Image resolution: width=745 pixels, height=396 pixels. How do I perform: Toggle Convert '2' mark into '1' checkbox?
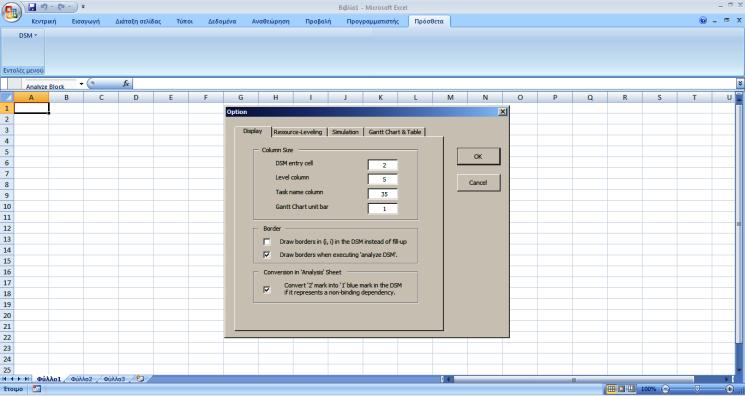[267, 289]
